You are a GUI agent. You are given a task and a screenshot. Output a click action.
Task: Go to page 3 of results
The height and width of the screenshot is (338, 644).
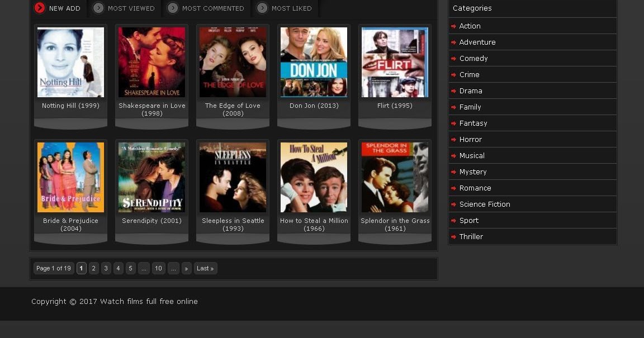106,268
